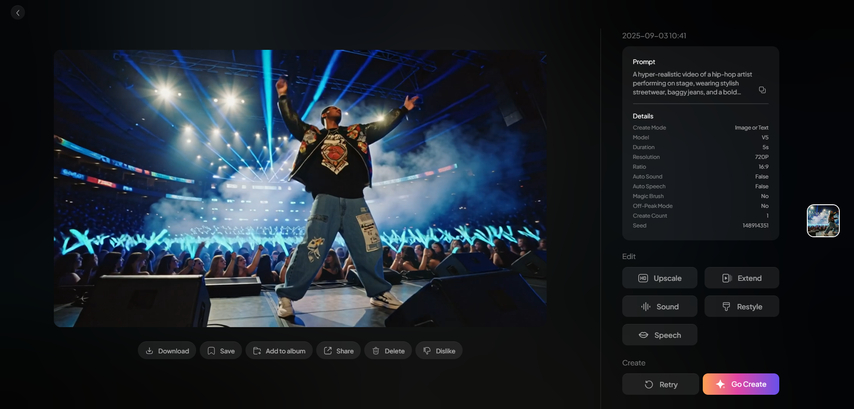This screenshot has height=409, width=854.
Task: Click the Auto Speech label in Details
Action: pyautogui.click(x=649, y=186)
